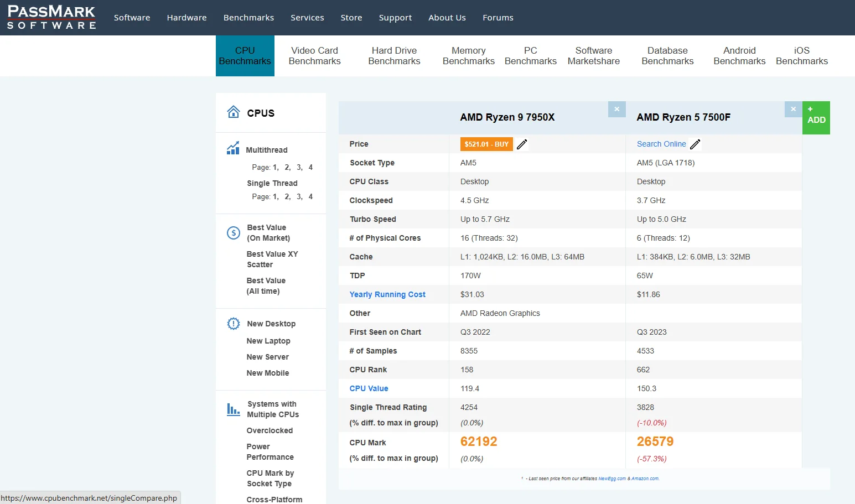Viewport: 855px width, 504px height.
Task: Switch to iOS Benchmarks tab
Action: [x=802, y=56]
